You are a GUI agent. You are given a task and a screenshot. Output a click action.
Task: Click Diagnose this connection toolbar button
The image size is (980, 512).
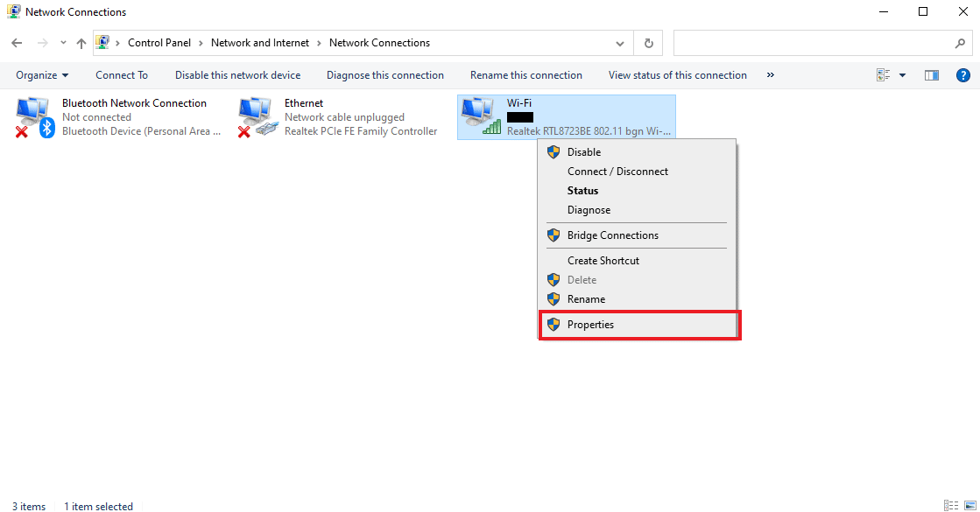(385, 75)
